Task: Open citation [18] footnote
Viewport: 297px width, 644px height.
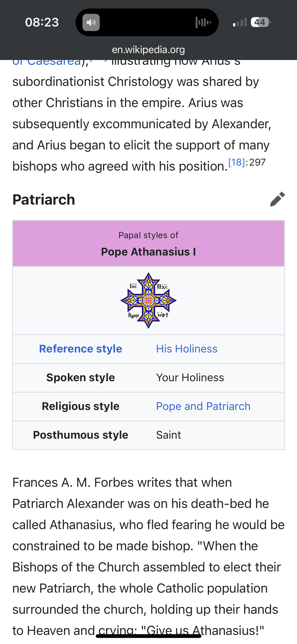Action: point(237,162)
